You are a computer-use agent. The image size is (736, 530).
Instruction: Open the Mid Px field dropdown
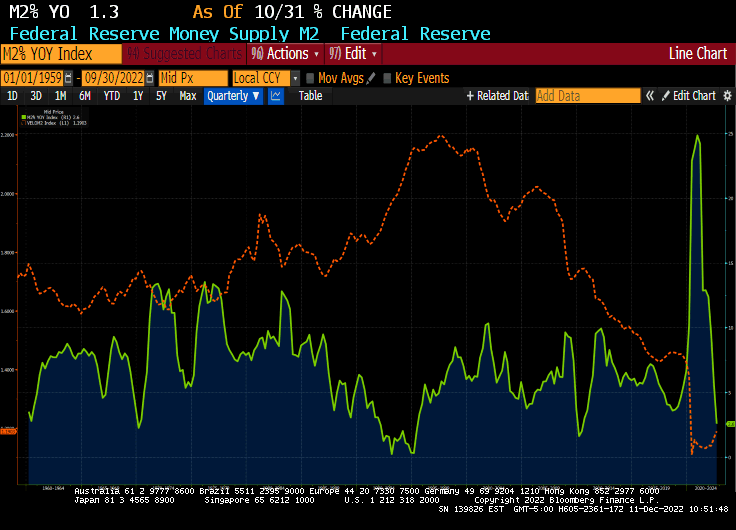coord(195,78)
